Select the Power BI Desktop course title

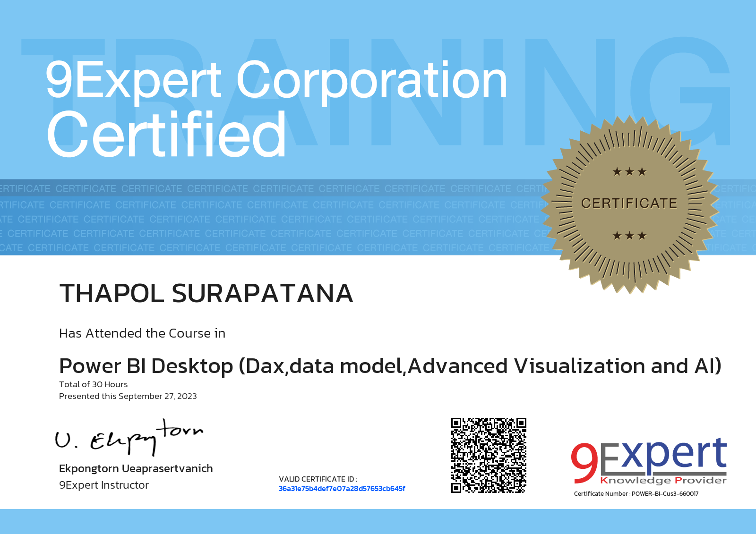pos(390,366)
